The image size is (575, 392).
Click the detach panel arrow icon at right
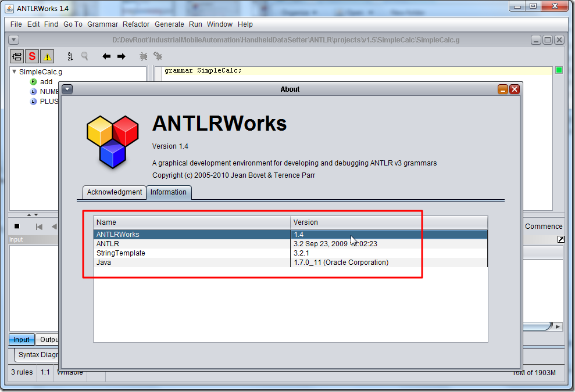(x=560, y=239)
